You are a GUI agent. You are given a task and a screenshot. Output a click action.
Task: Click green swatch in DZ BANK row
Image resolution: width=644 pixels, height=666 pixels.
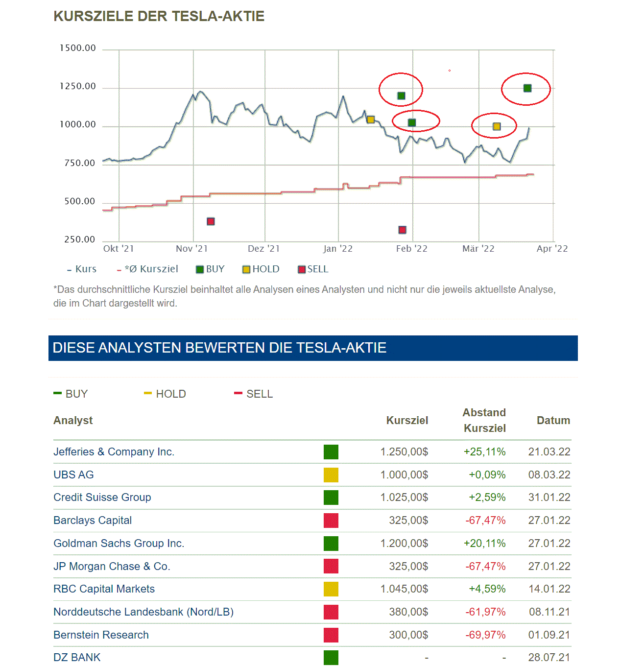tap(331, 657)
